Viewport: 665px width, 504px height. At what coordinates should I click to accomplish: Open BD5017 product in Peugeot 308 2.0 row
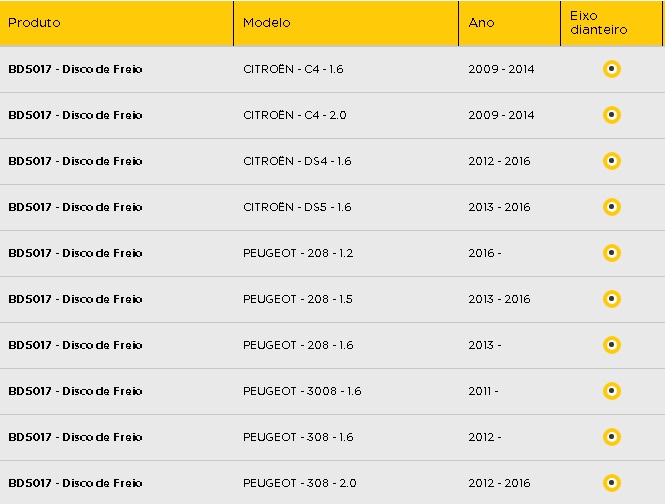[75, 483]
